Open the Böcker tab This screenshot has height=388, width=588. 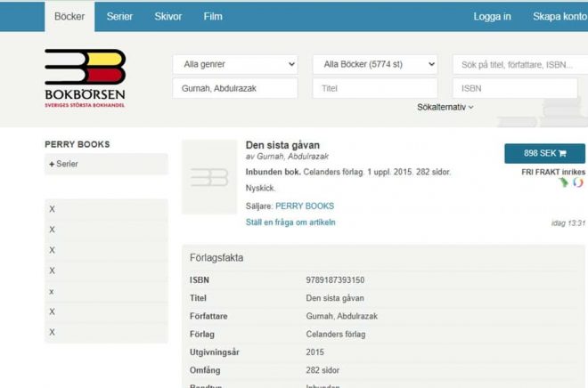point(69,17)
